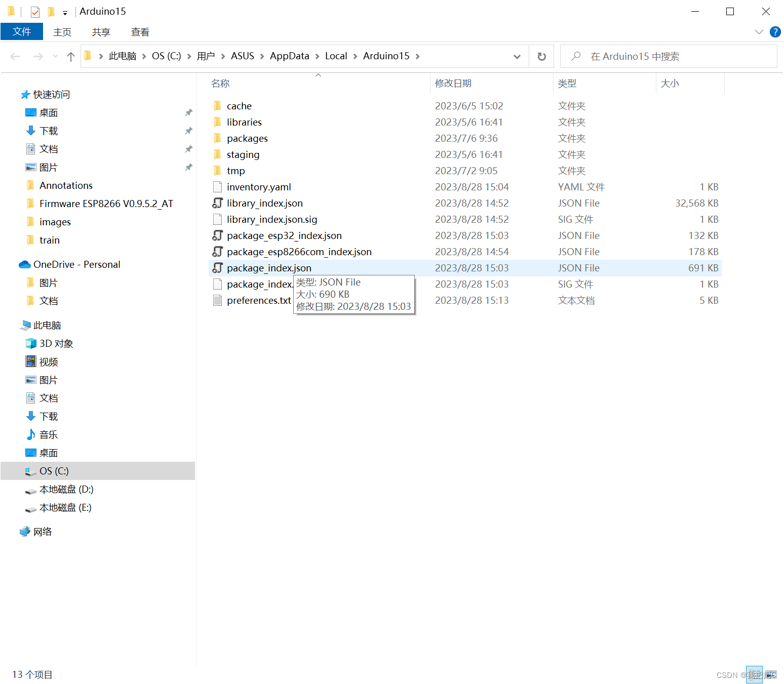Select the libraries folder icon

point(217,122)
